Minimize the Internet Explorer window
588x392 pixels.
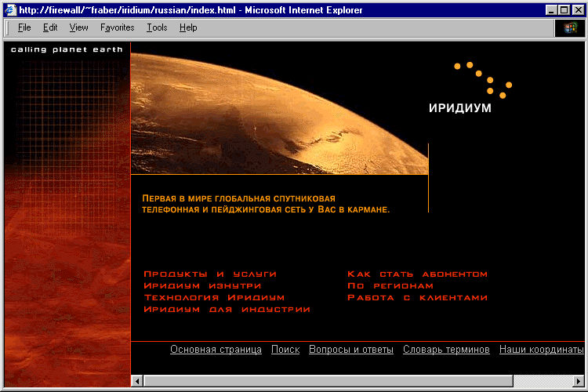pyautogui.click(x=551, y=10)
